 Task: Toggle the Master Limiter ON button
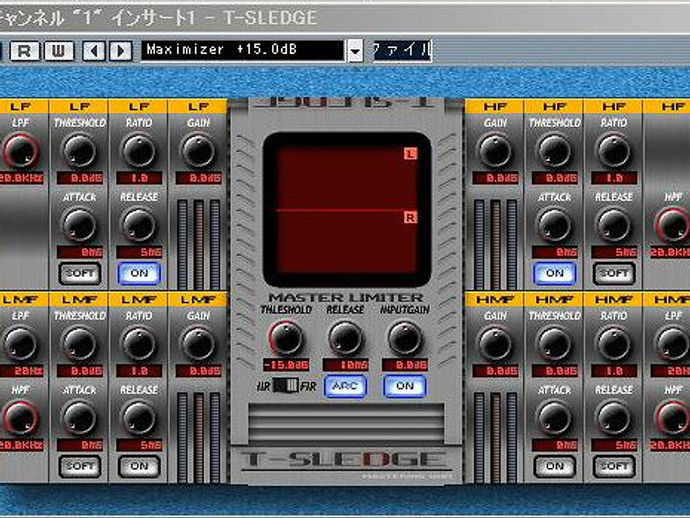tap(405, 386)
